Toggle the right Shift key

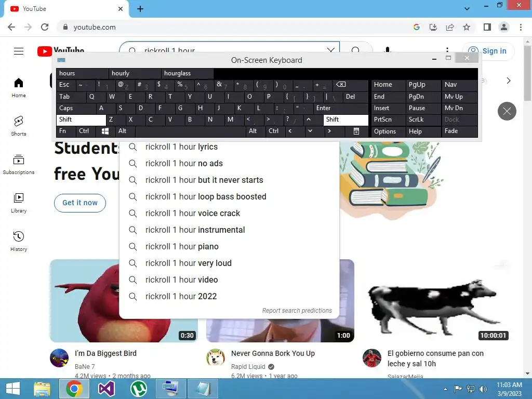[x=345, y=119]
